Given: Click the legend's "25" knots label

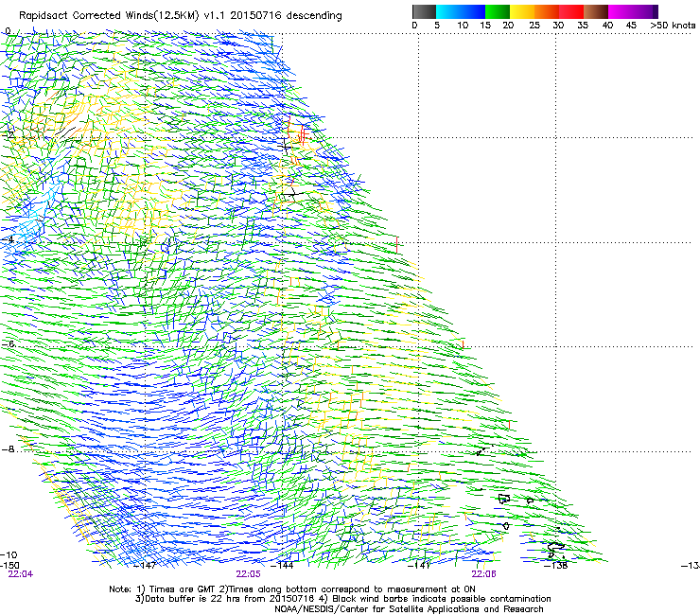Looking at the screenshot, I should coord(534,26).
